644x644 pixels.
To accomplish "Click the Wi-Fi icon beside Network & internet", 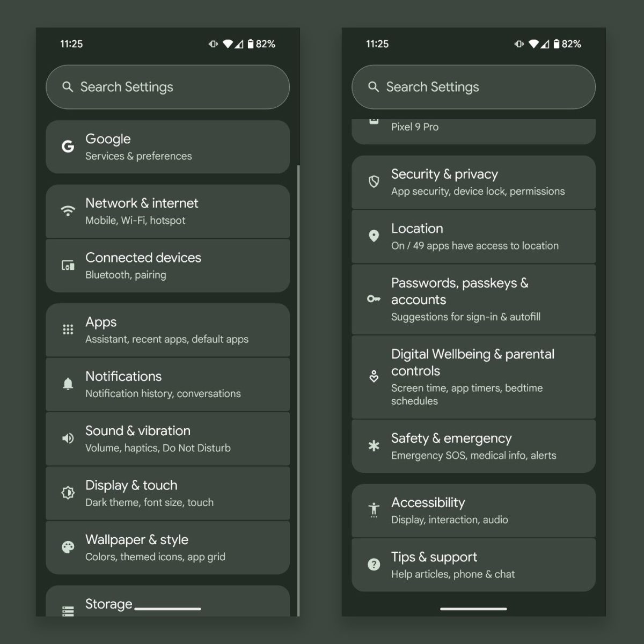I will [68, 211].
